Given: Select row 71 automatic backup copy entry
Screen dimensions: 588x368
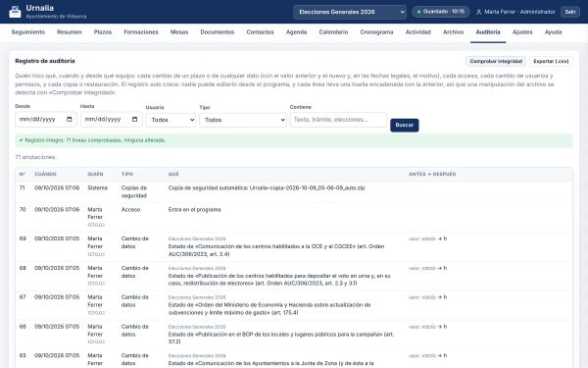Looking at the screenshot, I should 294,192.
